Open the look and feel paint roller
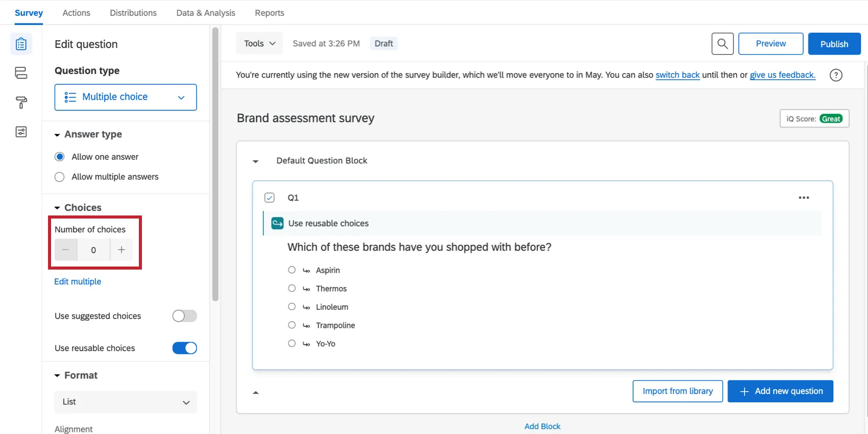Image resolution: width=868 pixels, height=434 pixels. click(21, 103)
